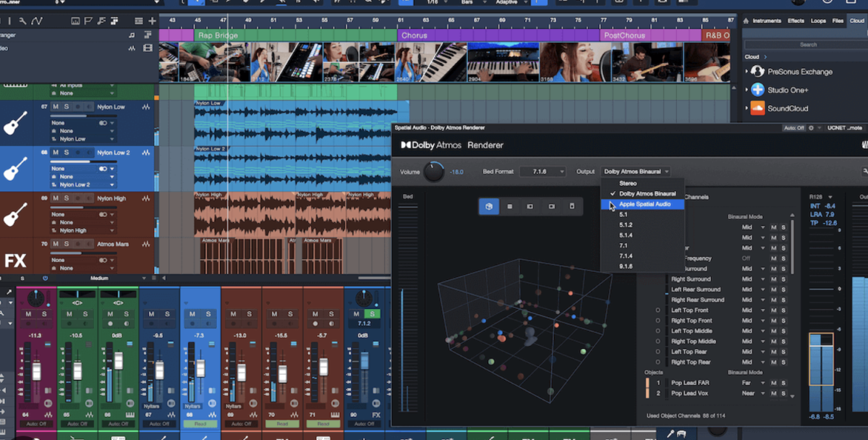Select the 3D cube view in Dolby renderer
The height and width of the screenshot is (440, 868).
[489, 206]
